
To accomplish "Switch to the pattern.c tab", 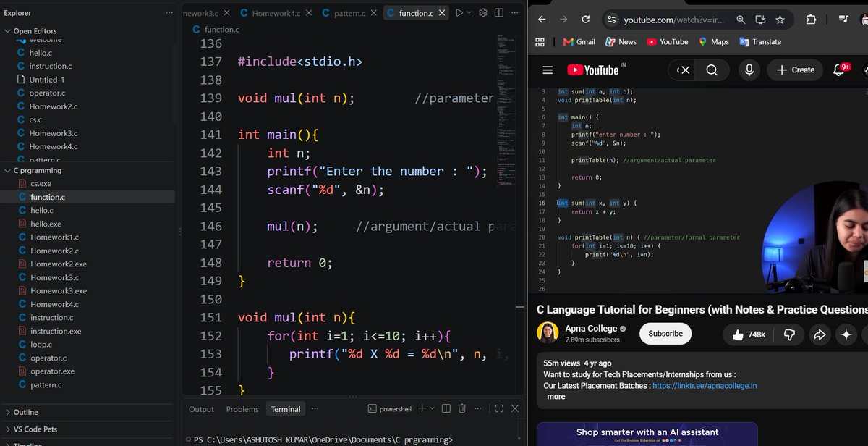I will tap(349, 13).
